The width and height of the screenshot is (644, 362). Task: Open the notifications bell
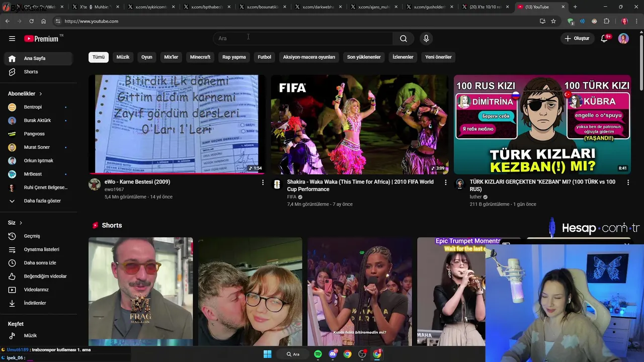pos(605,39)
